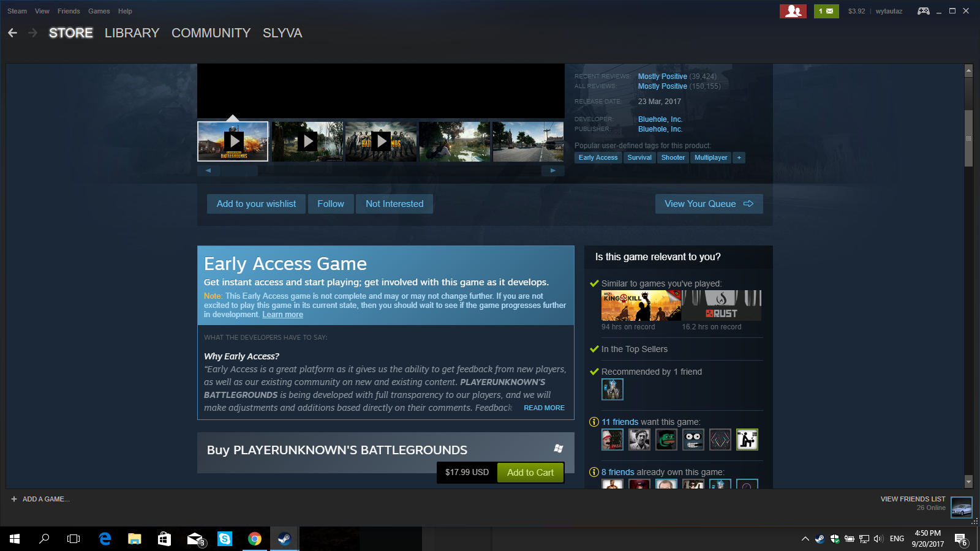This screenshot has width=980, height=551.
Task: Open the friends activity icon in the title bar
Action: coord(793,11)
